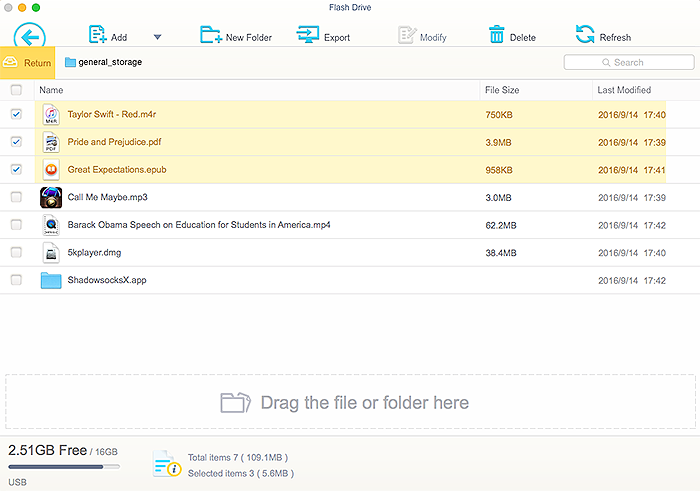Screen dimensions: 700x491
Task: Click the Export label
Action: point(337,37)
